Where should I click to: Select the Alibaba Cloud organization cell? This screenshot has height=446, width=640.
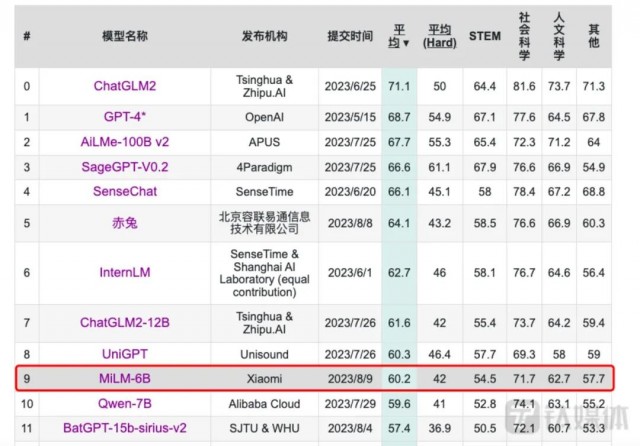point(264,404)
